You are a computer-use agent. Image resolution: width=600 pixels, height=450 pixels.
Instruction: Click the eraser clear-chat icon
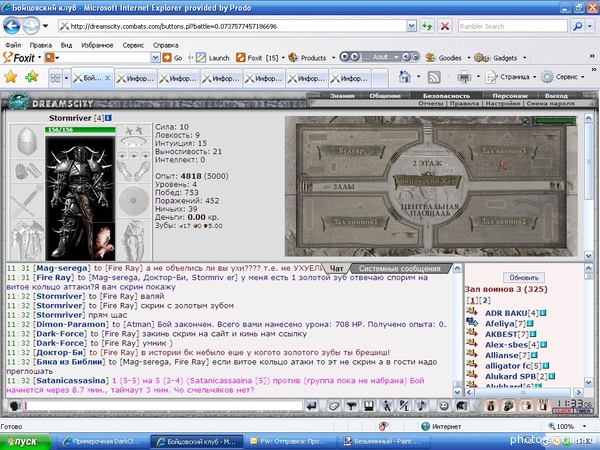click(x=333, y=406)
